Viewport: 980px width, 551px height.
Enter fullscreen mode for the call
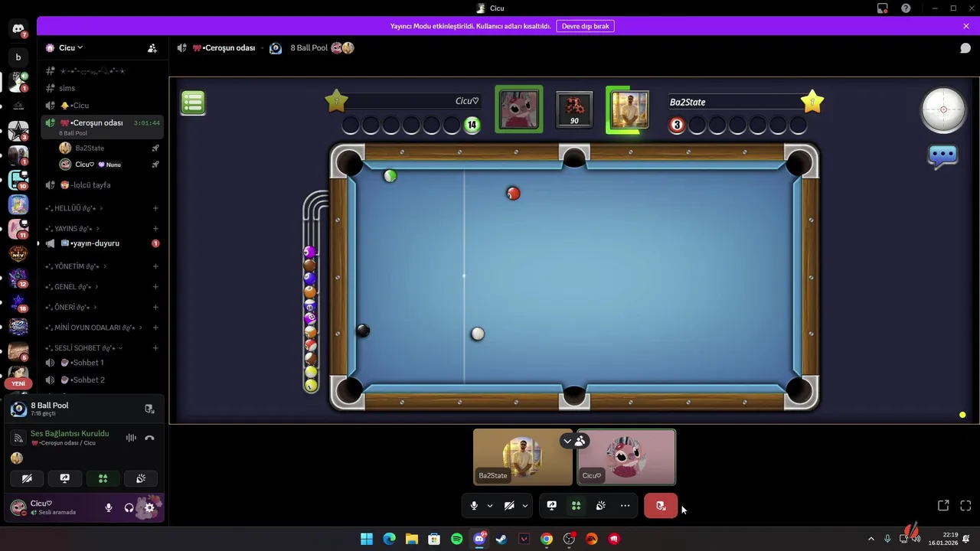point(965,506)
